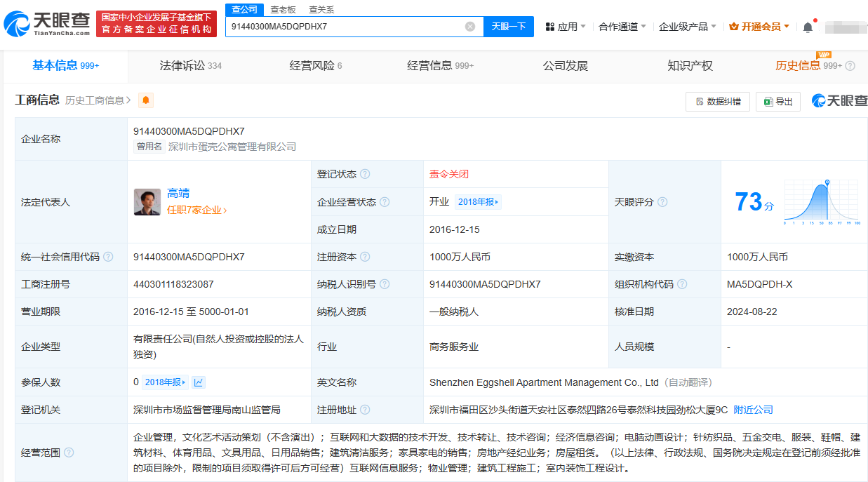
Task: Select the 知识产权 tab
Action: pyautogui.click(x=690, y=66)
